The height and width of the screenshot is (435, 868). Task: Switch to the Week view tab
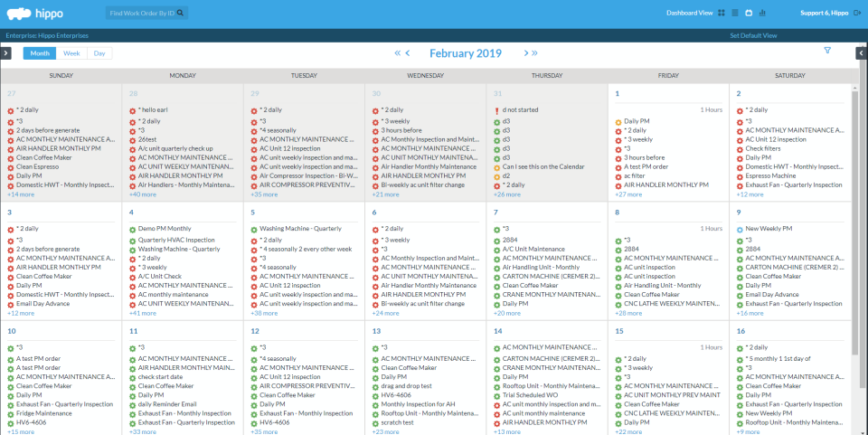(71, 53)
